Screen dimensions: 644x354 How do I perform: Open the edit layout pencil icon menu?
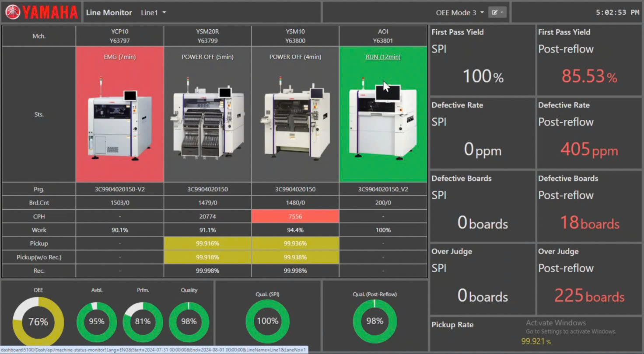tap(497, 12)
